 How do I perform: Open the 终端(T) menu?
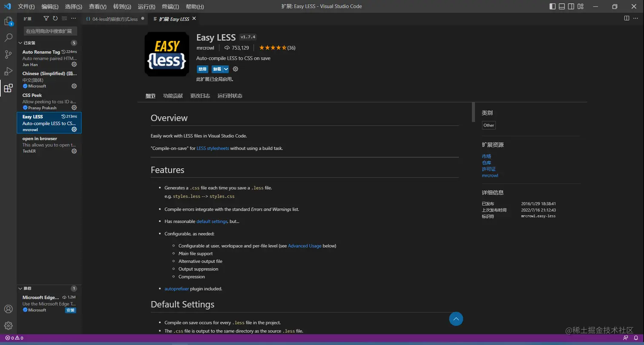click(171, 6)
